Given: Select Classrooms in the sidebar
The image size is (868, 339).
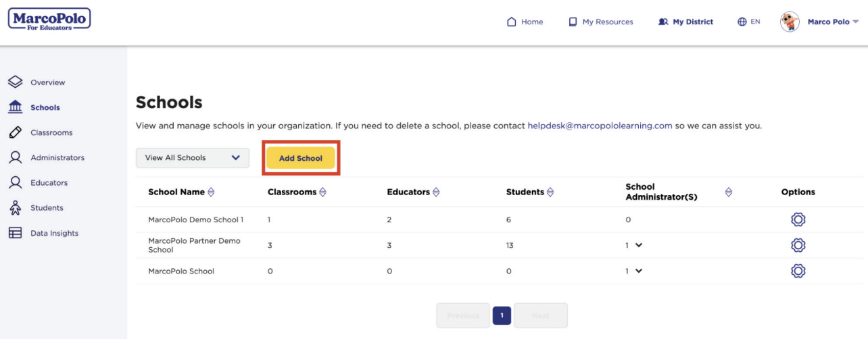Looking at the screenshot, I should point(51,132).
